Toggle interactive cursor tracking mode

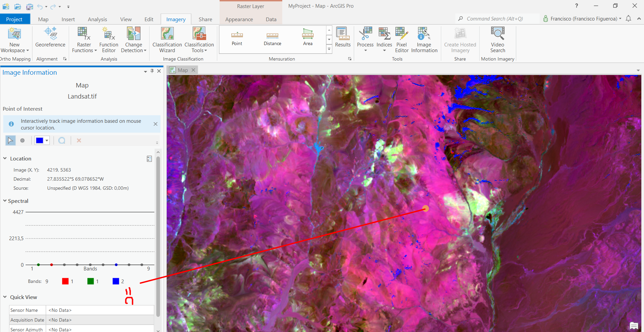tap(10, 140)
